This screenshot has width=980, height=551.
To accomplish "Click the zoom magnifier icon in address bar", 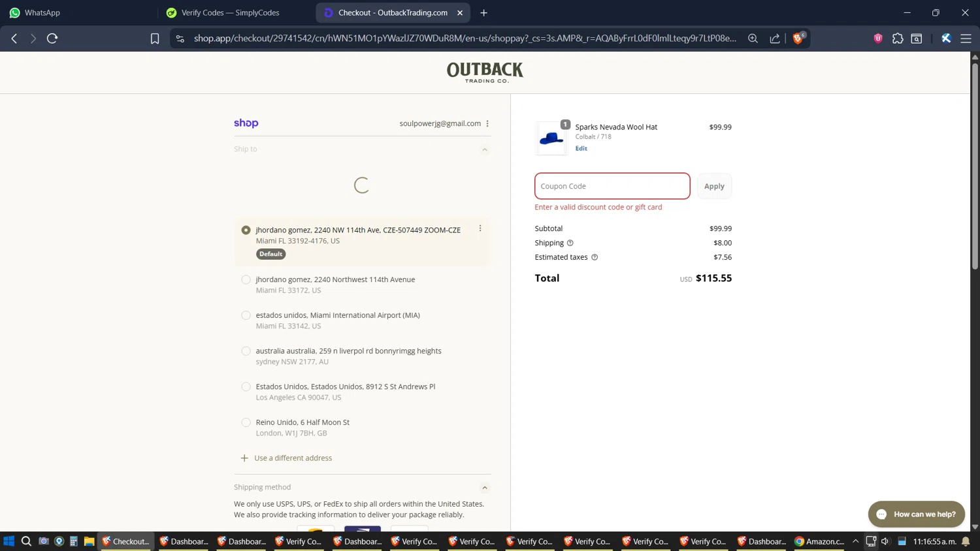I will [x=753, y=39].
